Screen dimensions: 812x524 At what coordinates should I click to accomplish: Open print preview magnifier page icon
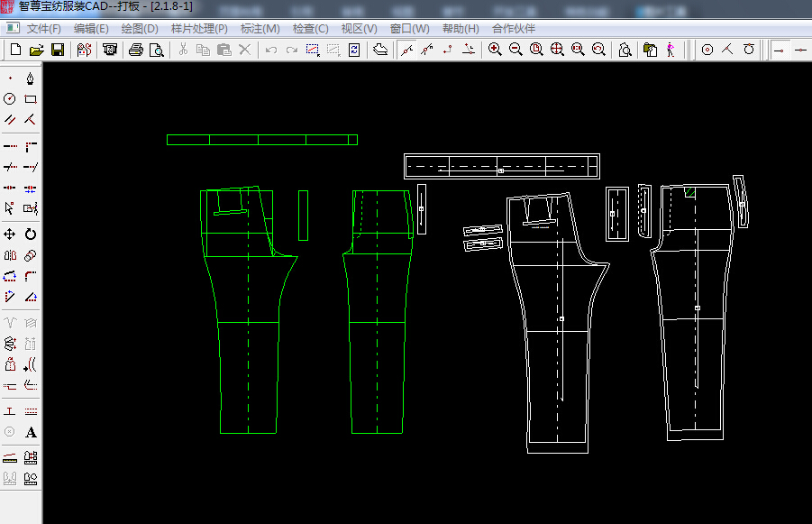[x=157, y=50]
